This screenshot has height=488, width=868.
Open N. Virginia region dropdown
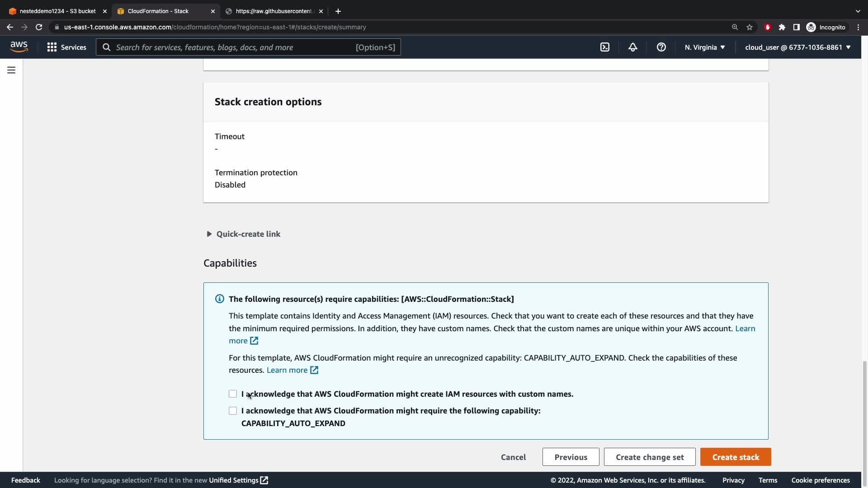pyautogui.click(x=705, y=47)
